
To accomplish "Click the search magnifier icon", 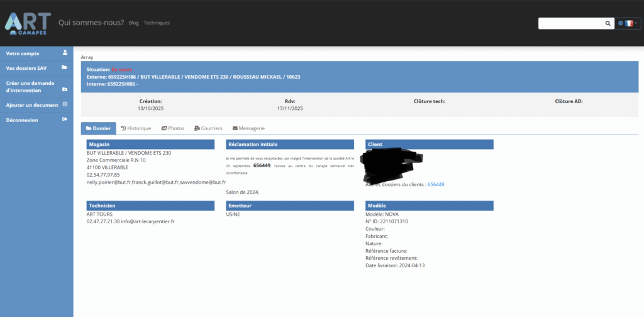I will point(608,23).
